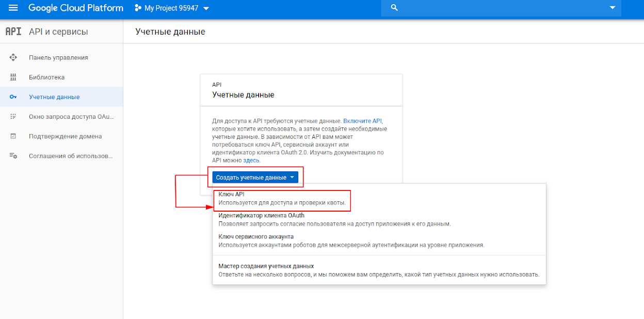
Task: Choose Идентификатор клиента OAuth option
Action: (x=379, y=220)
